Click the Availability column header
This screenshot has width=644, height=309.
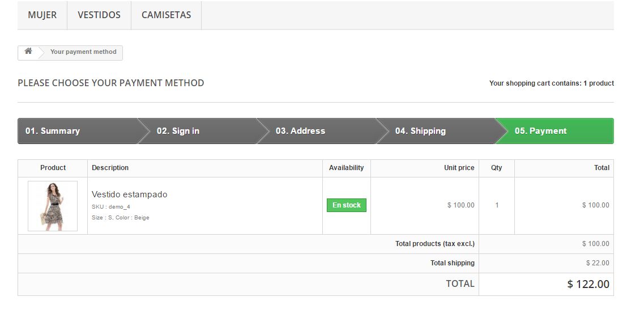pyautogui.click(x=347, y=168)
